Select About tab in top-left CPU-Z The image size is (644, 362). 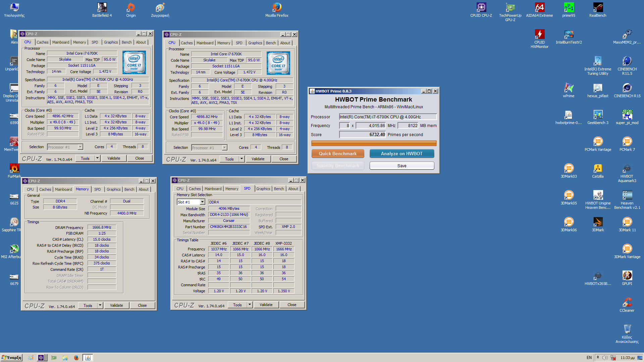pyautogui.click(x=141, y=42)
